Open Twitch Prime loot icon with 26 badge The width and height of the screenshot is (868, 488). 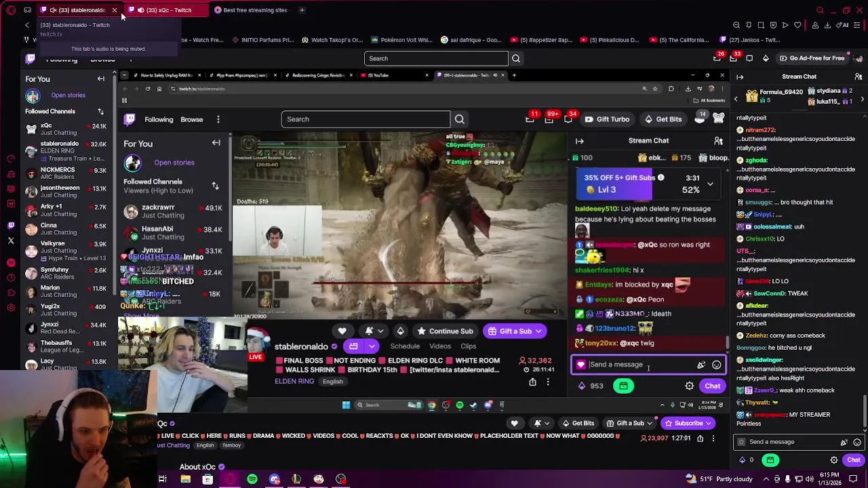[x=717, y=58]
